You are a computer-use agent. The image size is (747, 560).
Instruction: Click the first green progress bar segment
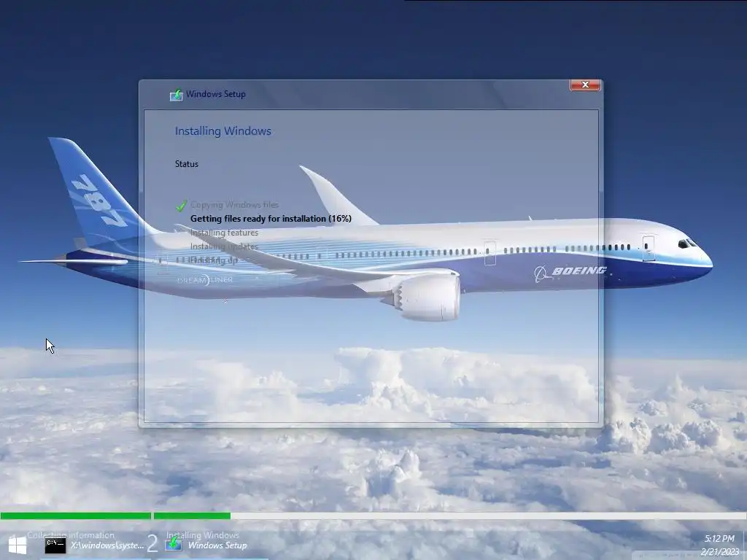pyautogui.click(x=76, y=516)
